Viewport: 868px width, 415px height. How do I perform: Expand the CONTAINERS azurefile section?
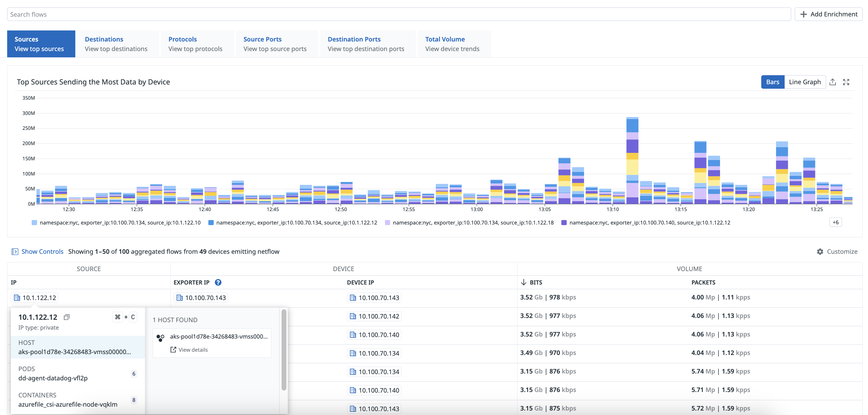(78, 400)
